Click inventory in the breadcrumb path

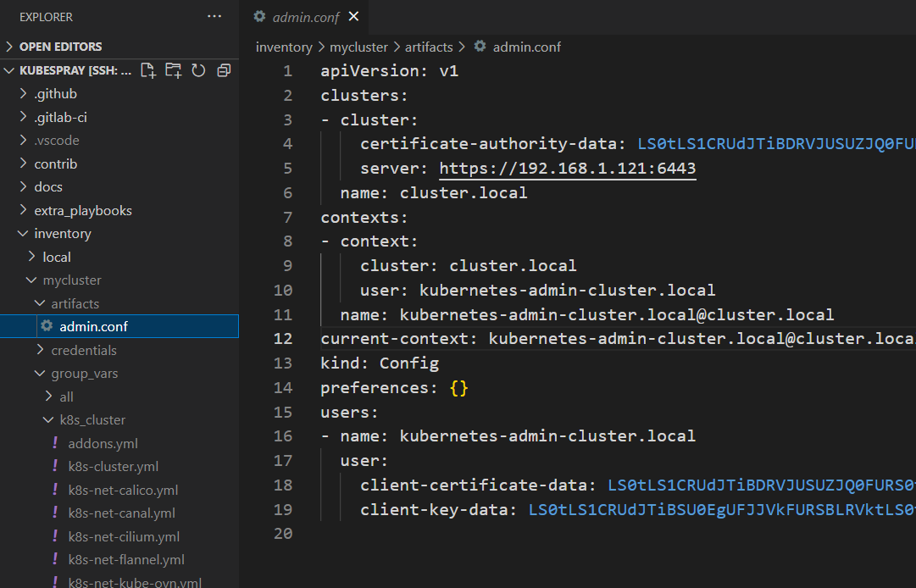pyautogui.click(x=283, y=47)
